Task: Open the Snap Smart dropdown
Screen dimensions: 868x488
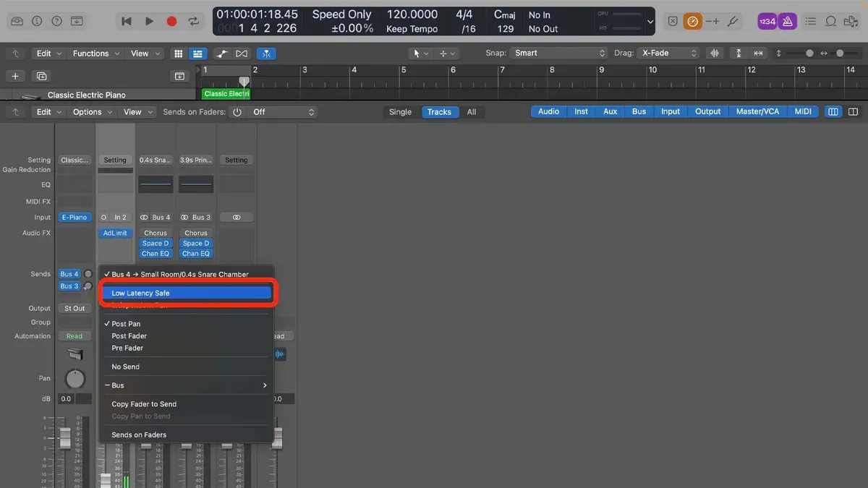Action: (x=558, y=53)
